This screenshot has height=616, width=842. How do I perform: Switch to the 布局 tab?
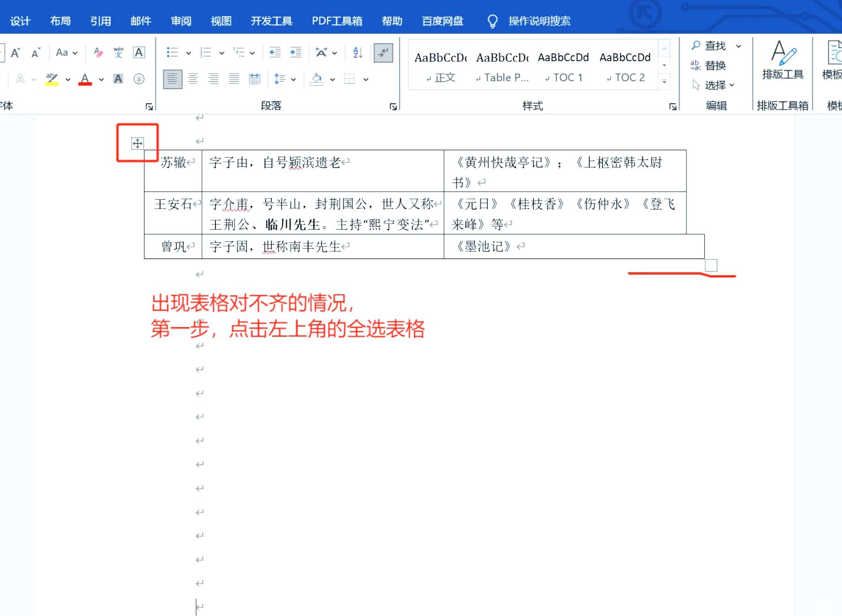pos(60,21)
